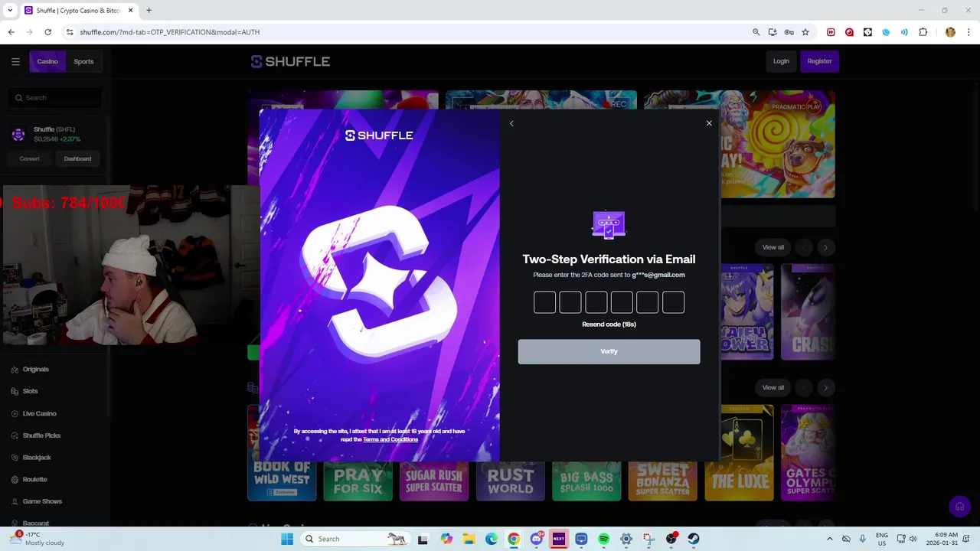Screen dimensions: 980x551
Task: Open the Chrome profile avatar
Action: pos(950,32)
